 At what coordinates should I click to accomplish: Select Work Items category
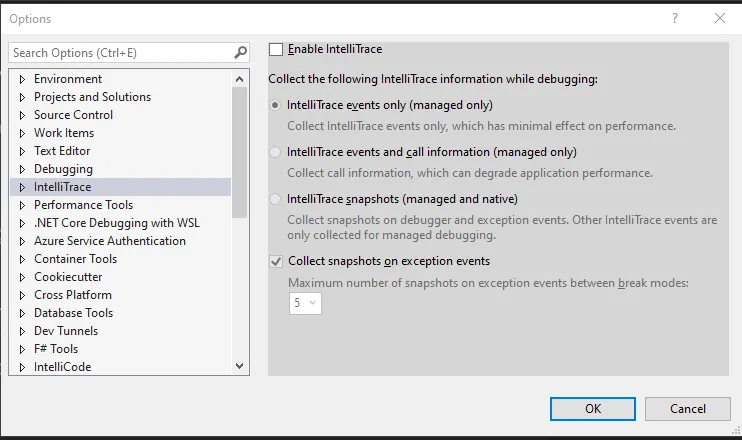pos(64,133)
